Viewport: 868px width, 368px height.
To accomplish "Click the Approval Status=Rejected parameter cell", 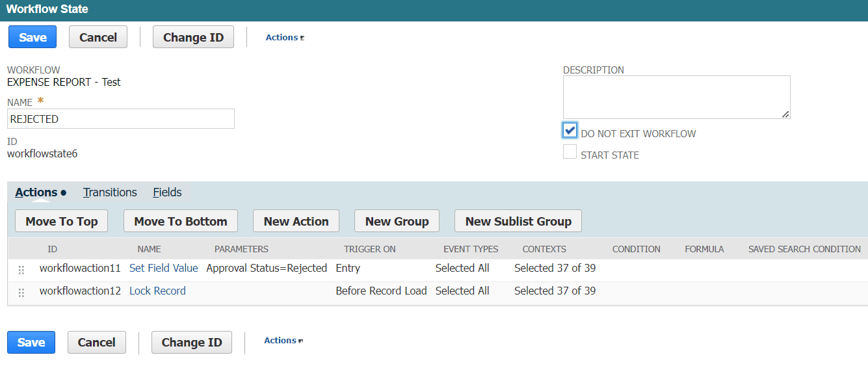I will (267, 268).
